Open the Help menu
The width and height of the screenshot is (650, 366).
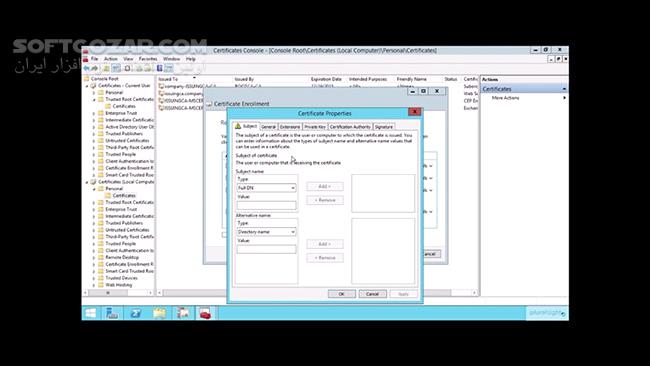(191, 59)
